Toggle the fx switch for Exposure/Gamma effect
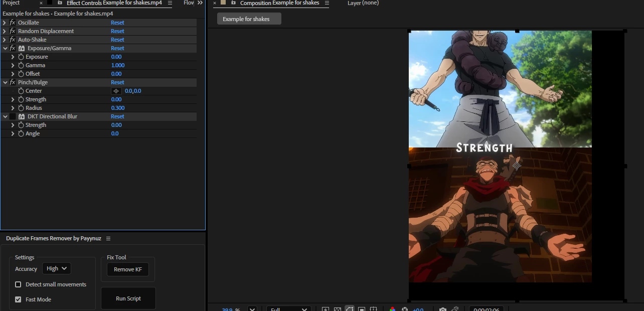The height and width of the screenshot is (311, 644). pyautogui.click(x=13, y=48)
